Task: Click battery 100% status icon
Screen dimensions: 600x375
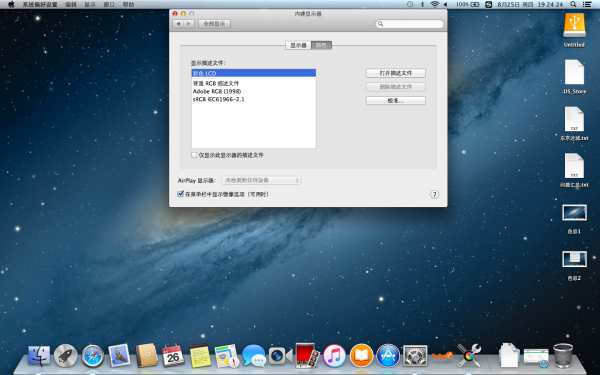Action: (468, 4)
